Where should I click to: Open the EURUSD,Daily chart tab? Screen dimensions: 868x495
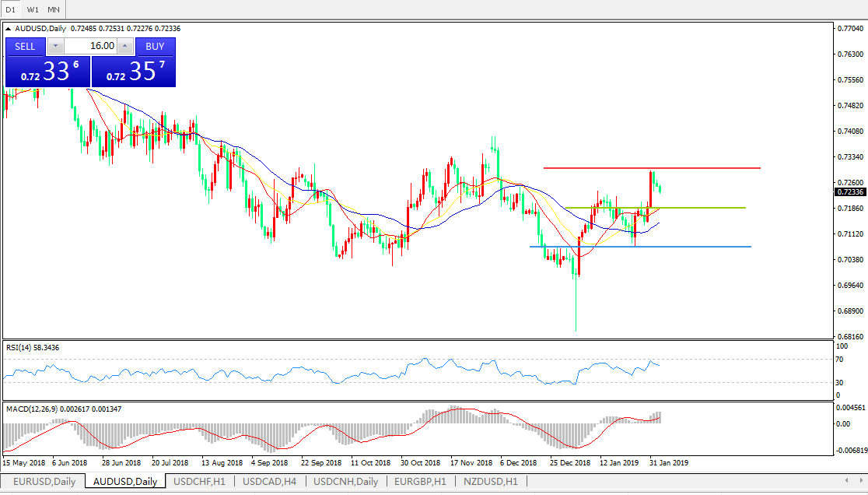44,482
